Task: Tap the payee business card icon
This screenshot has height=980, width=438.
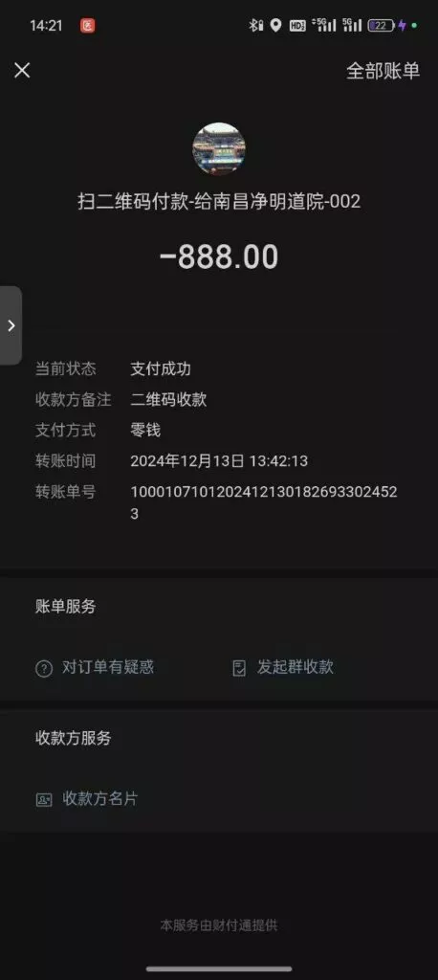Action: 44,800
